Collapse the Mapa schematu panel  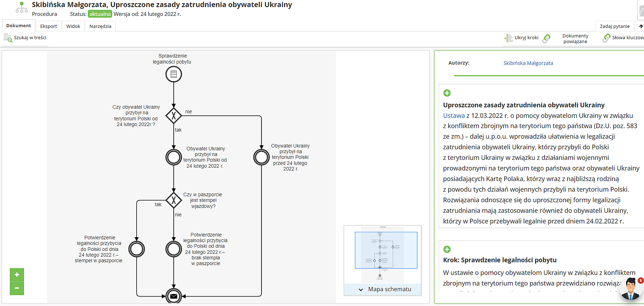pos(361,289)
